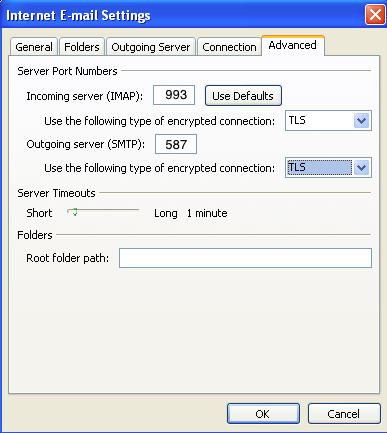This screenshot has height=433, width=387.
Task: Click the "Server Port Numbers" heading
Action: (x=67, y=71)
